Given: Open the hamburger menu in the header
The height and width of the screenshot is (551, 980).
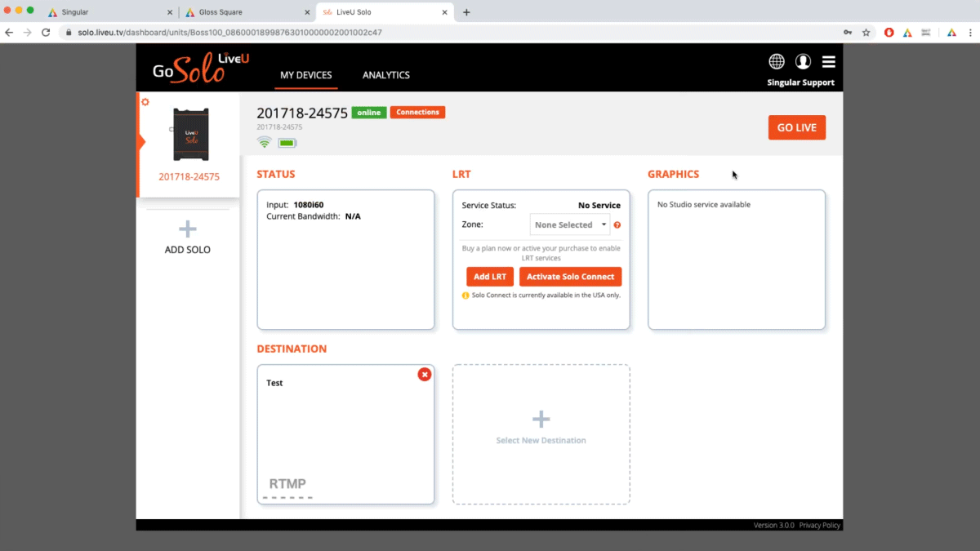Looking at the screenshot, I should 828,62.
